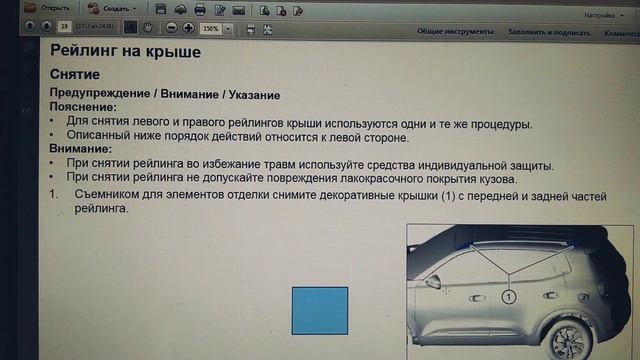Open the zoom level dropdown arrow
The image size is (640, 360).
[228, 29]
